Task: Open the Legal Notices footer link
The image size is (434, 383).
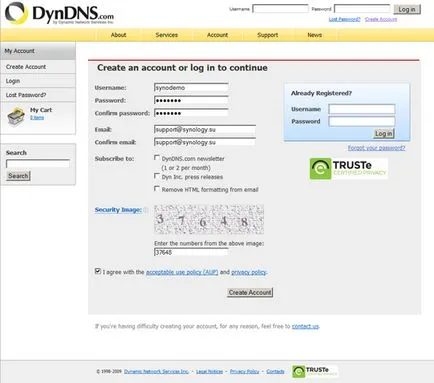Action: click(209, 371)
